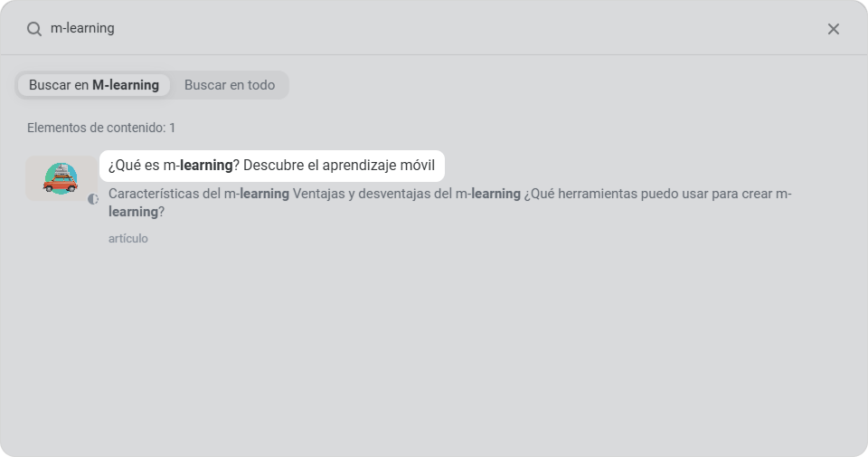Click the word "todo" in scope switcher

[260, 85]
